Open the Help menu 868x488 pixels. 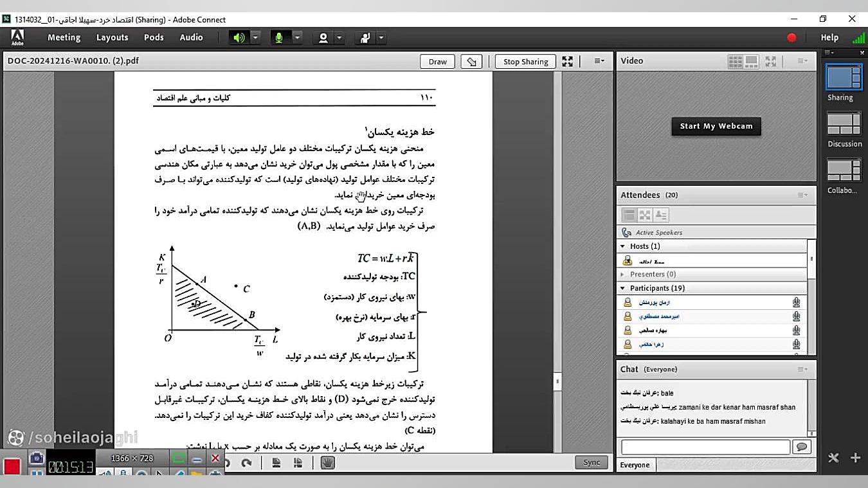(829, 37)
